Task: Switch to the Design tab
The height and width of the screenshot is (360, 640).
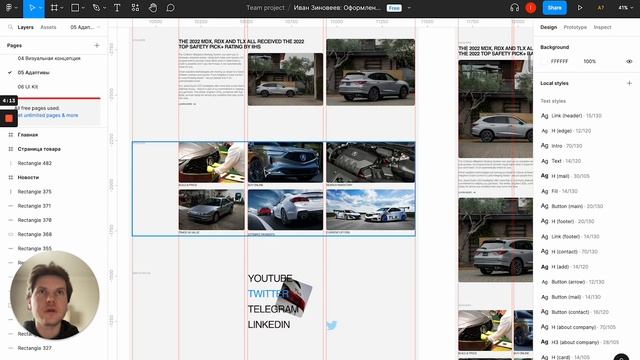Action: 548,27
